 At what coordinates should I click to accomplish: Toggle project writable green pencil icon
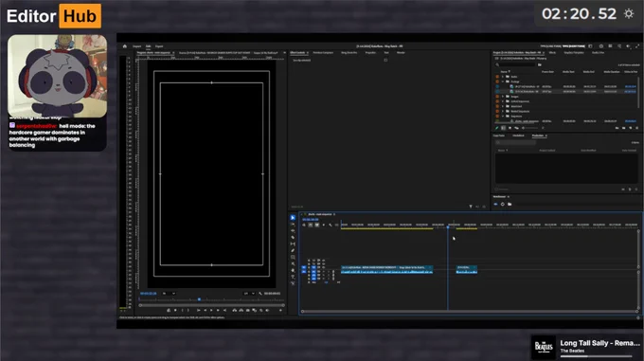point(497,128)
